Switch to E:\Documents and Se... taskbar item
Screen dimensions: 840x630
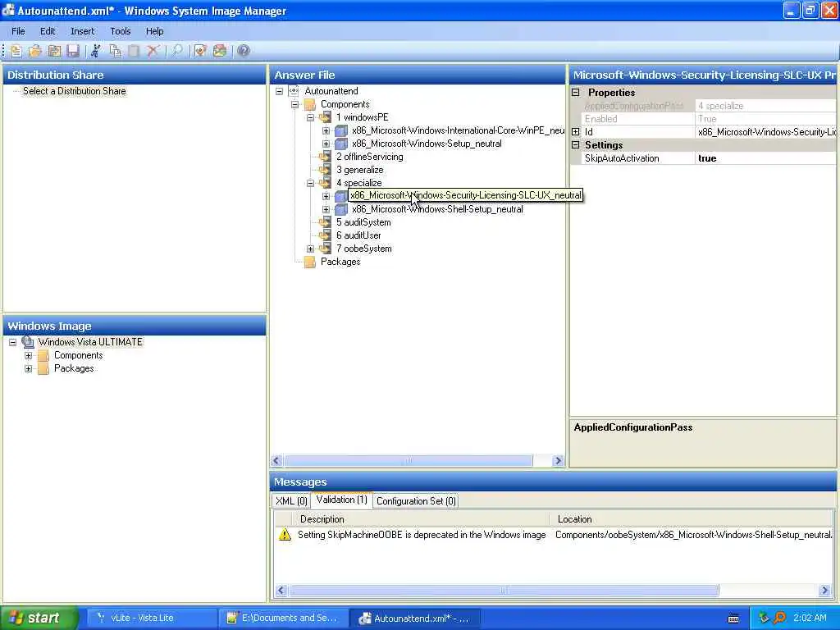coord(283,619)
